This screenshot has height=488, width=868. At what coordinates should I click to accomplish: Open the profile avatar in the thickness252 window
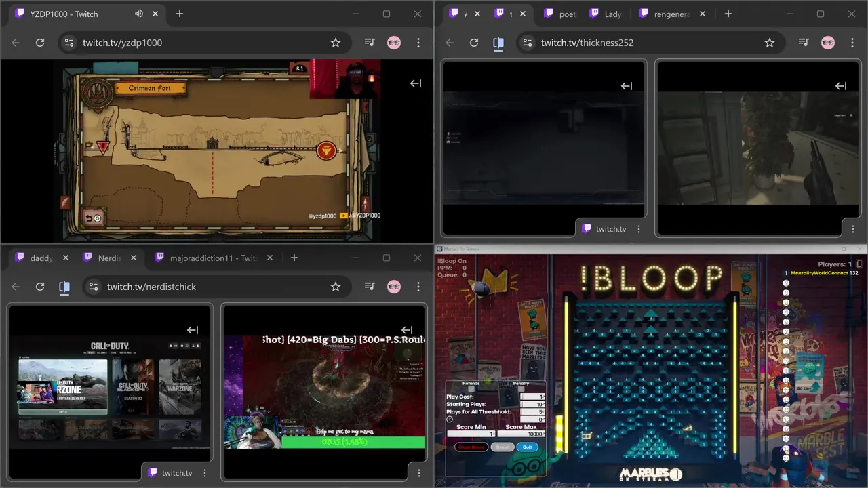pyautogui.click(x=828, y=43)
